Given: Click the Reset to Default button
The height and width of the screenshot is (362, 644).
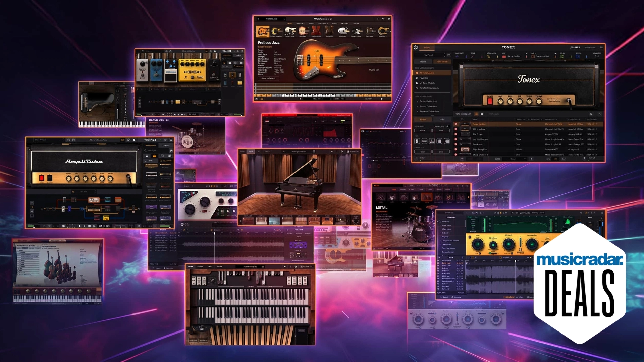Looking at the screenshot, I should click(268, 78).
